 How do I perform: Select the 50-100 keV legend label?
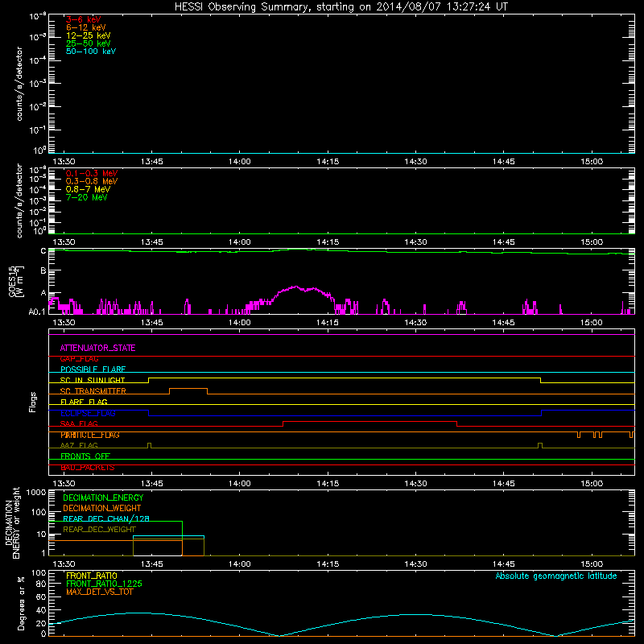coord(91,52)
